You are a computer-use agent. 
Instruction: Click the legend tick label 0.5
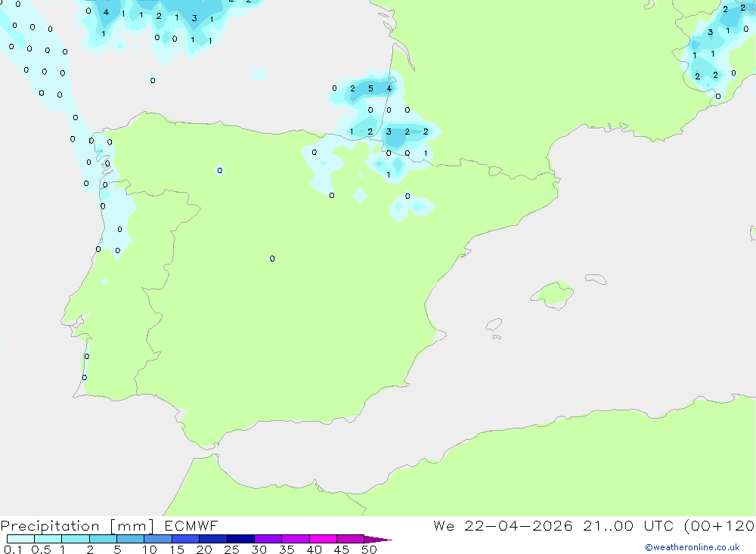pos(41,549)
